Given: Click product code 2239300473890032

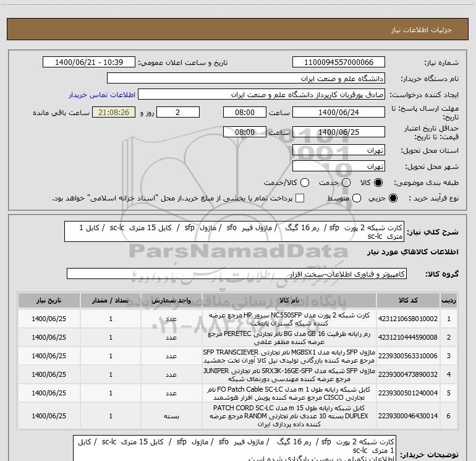Looking at the screenshot, I should pyautogui.click(x=408, y=374).
